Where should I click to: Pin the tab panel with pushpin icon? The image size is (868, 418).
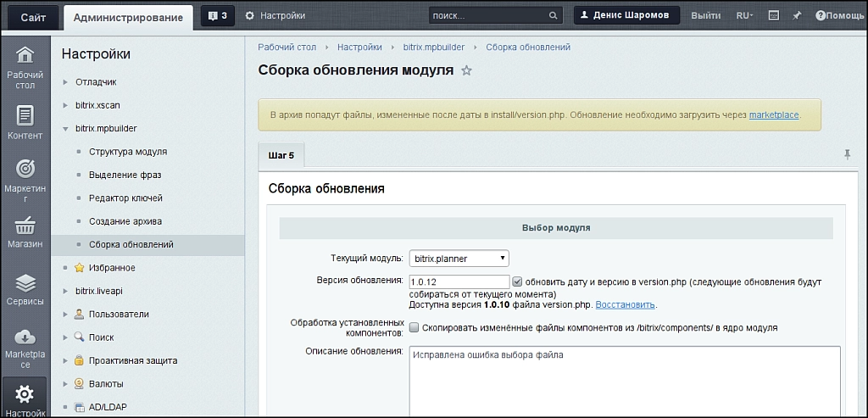coord(847,154)
